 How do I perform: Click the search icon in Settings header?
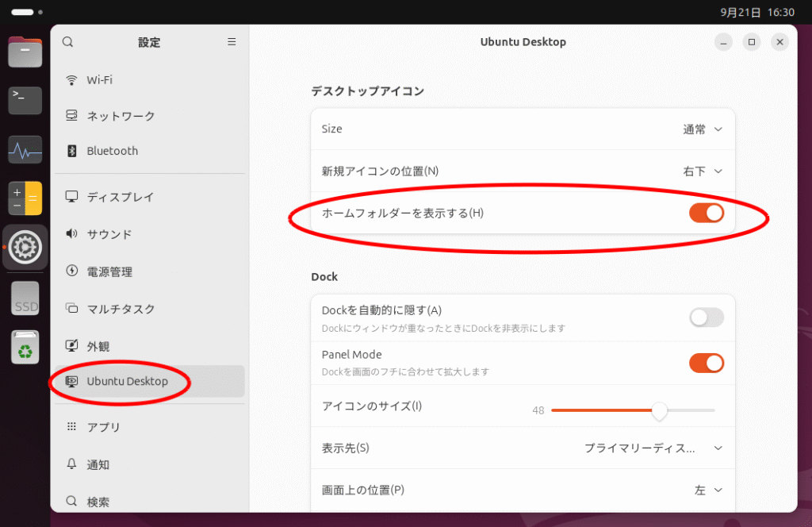(68, 42)
